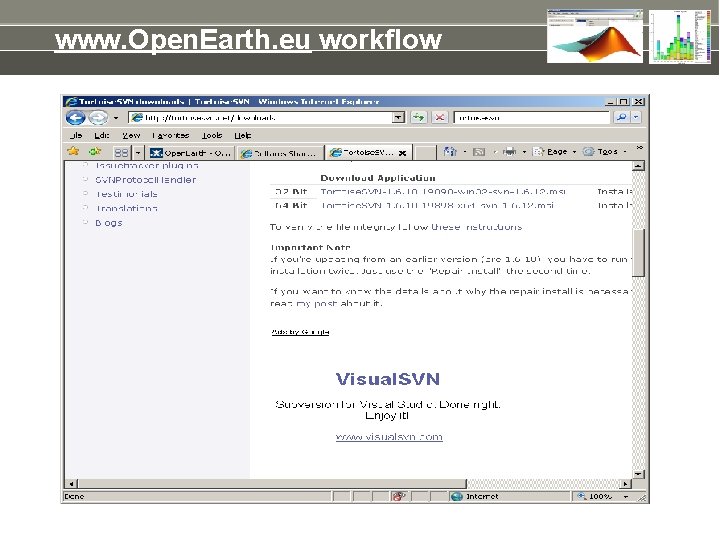Image resolution: width=720 pixels, height=540 pixels.
Task: Open the Favorites menu
Action: (x=170, y=135)
